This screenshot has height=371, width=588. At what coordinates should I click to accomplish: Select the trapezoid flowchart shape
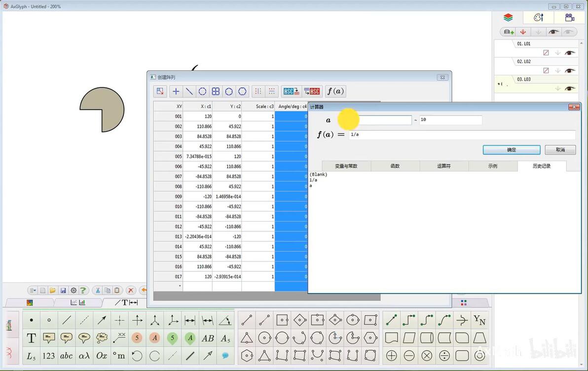point(479,338)
